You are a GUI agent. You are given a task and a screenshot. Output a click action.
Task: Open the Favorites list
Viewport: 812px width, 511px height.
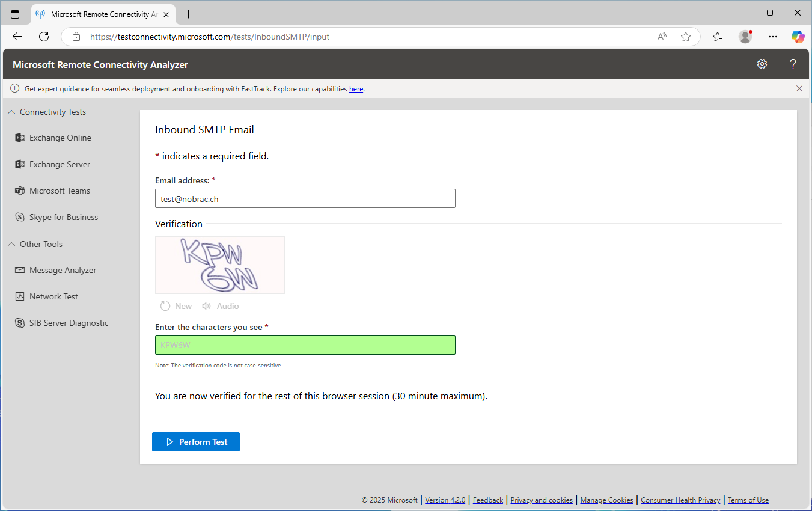pyautogui.click(x=718, y=37)
